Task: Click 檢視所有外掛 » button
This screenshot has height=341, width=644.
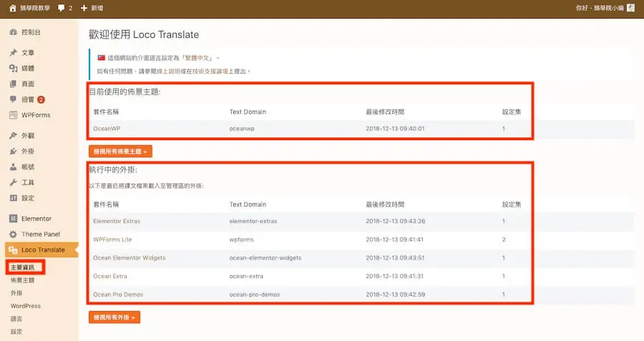Action: tap(114, 317)
